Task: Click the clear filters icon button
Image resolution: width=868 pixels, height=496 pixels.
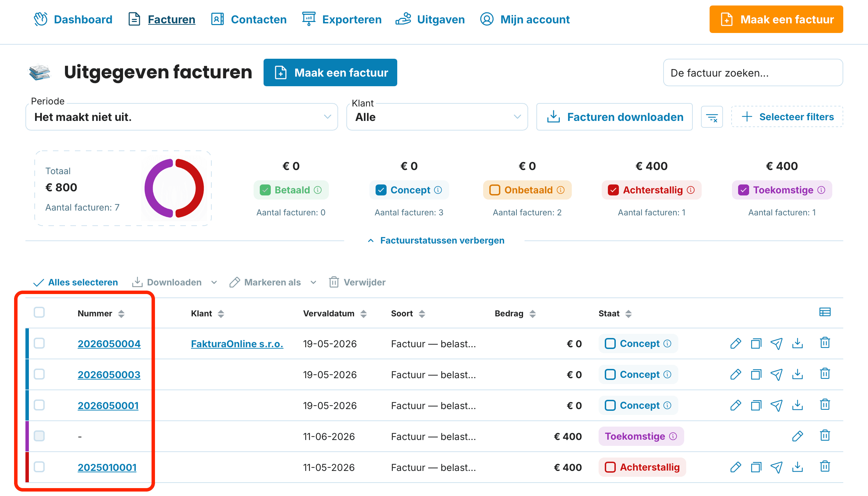Action: [x=712, y=117]
